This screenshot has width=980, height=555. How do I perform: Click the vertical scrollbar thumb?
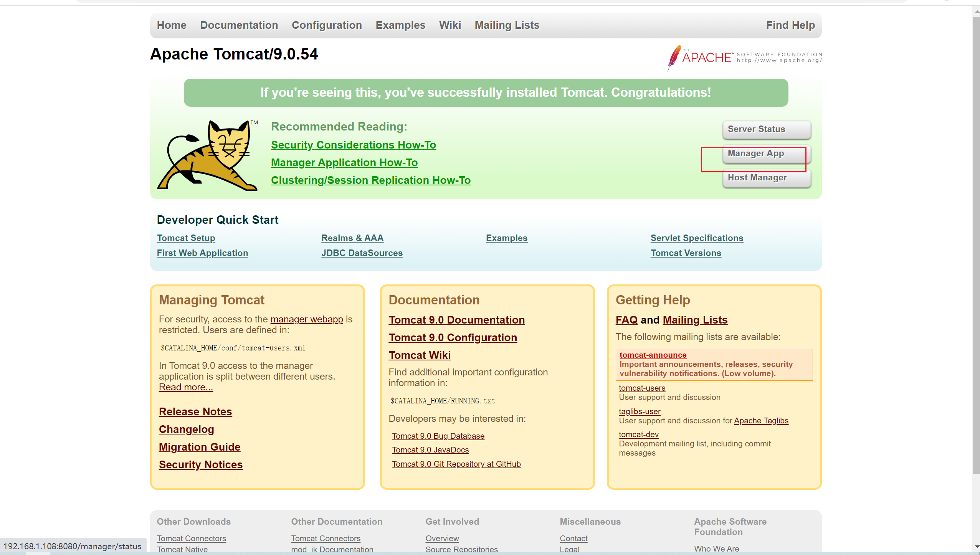[x=976, y=245]
